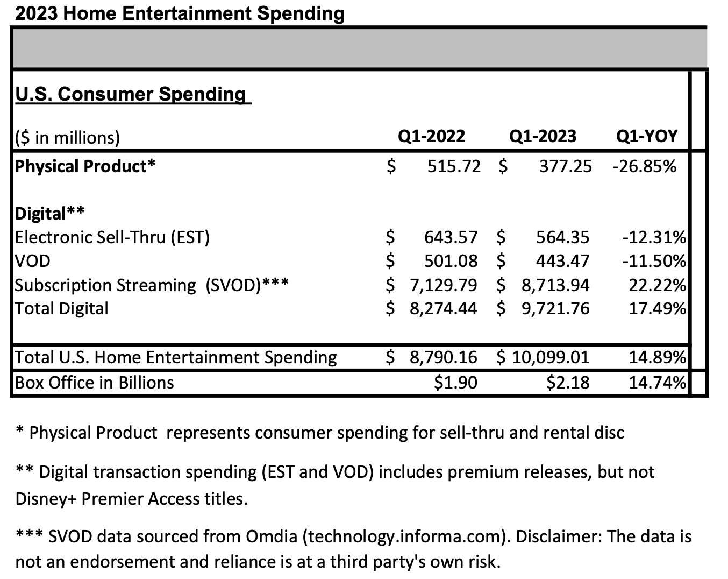
Task: Click the '2023 Home Entertainment Spending' title
Action: (x=180, y=12)
